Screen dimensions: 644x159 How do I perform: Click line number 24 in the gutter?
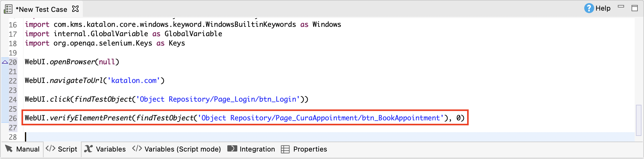coord(13,100)
